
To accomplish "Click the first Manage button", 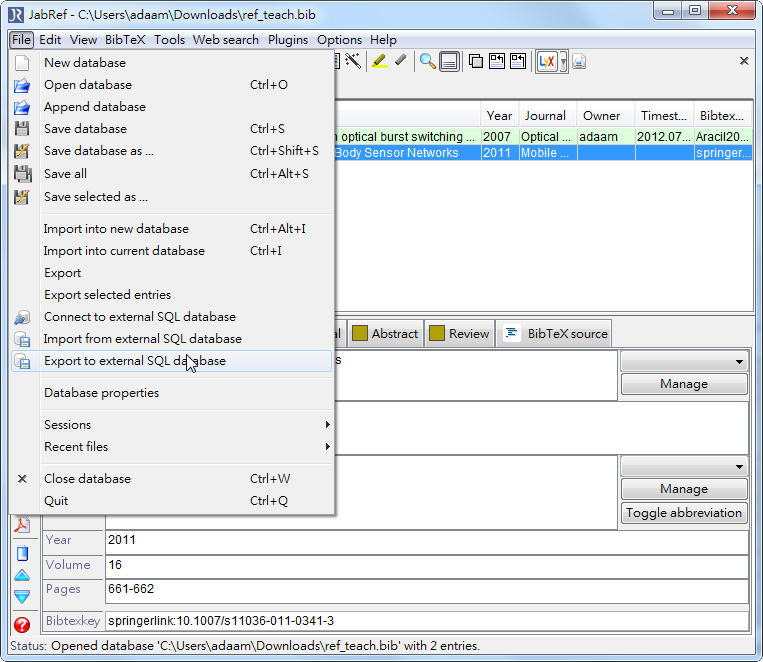I will [x=684, y=384].
